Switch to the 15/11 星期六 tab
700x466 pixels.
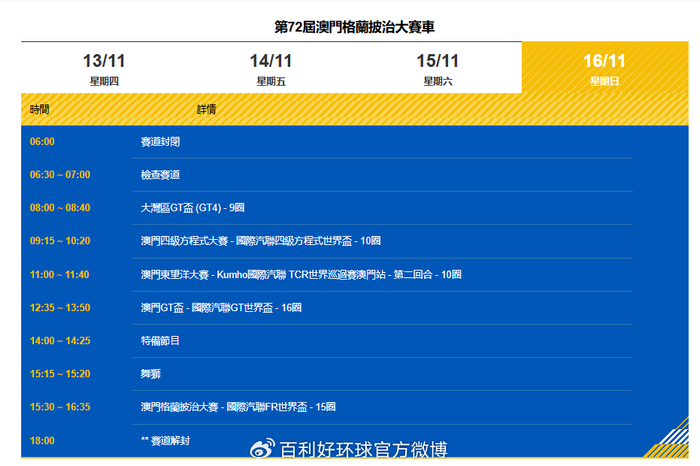[x=438, y=68]
